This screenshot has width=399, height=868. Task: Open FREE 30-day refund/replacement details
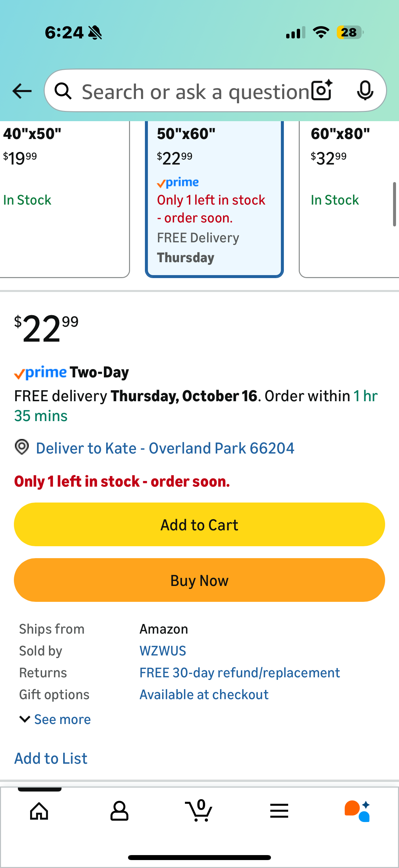click(240, 673)
